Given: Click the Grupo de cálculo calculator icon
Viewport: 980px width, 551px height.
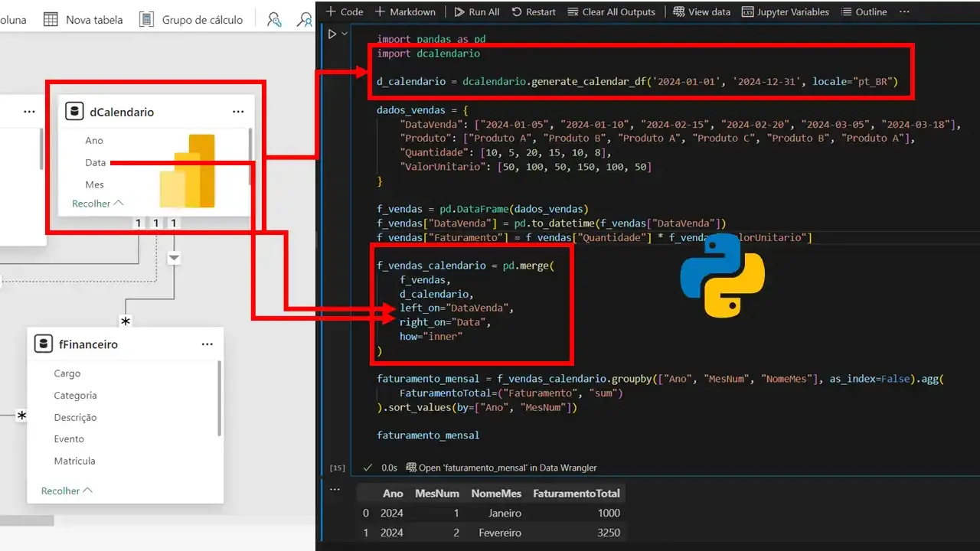Looking at the screenshot, I should tap(148, 20).
